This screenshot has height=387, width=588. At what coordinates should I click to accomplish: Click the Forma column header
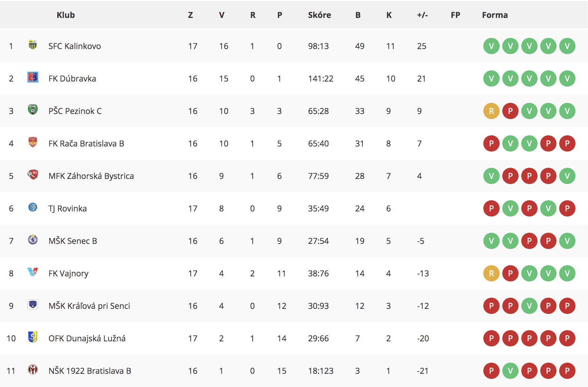point(495,15)
